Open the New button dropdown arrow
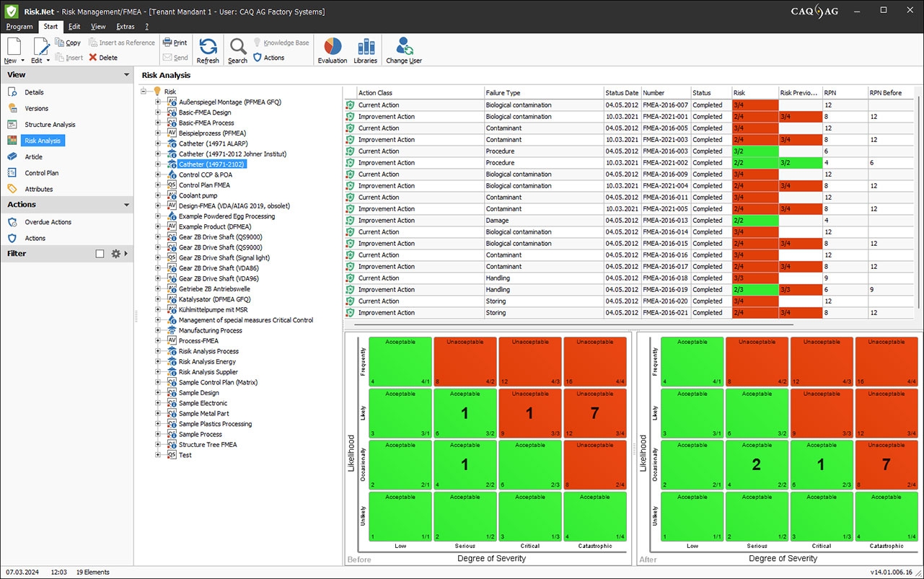This screenshot has width=924, height=579. tap(22, 61)
